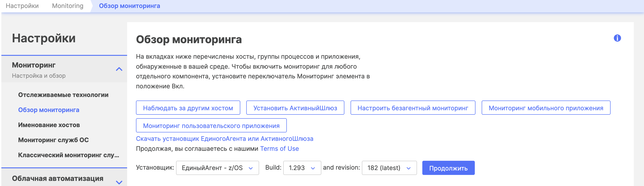Click the blue info icon

(617, 38)
